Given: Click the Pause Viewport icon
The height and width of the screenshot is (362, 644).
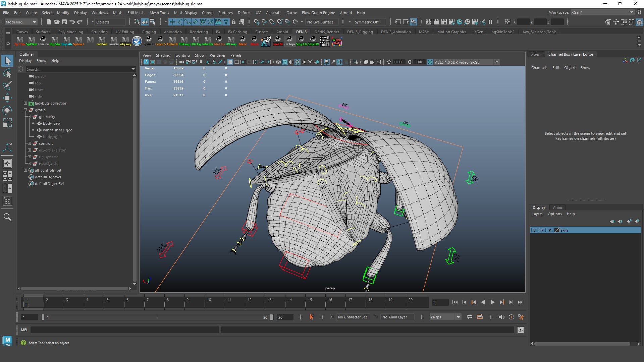Looking at the screenshot, I should pyautogui.click(x=490, y=22).
